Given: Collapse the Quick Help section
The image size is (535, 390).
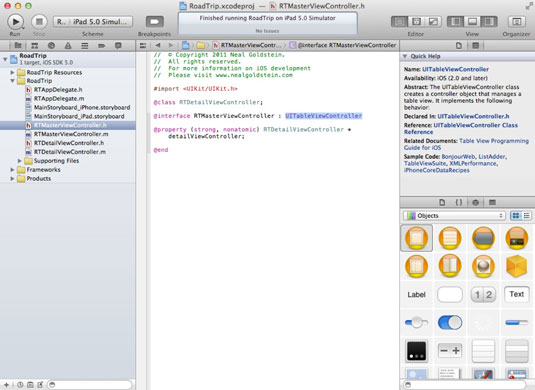Looking at the screenshot, I should (x=405, y=56).
